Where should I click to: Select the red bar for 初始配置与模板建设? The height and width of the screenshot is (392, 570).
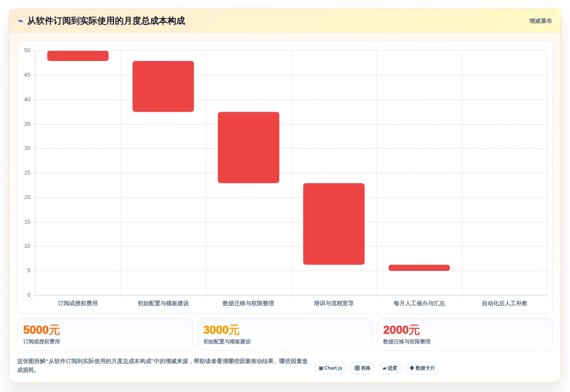pyautogui.click(x=163, y=86)
